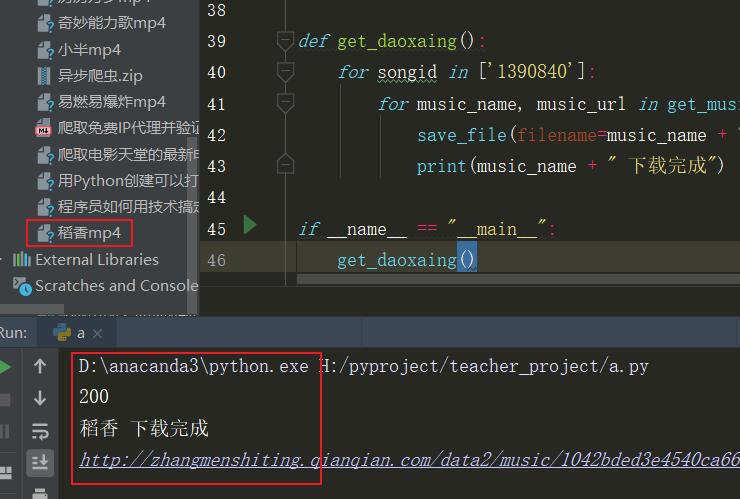This screenshot has height=499, width=740.
Task: Open the zhangmenshiting.qianqian.com link
Action: (410, 459)
